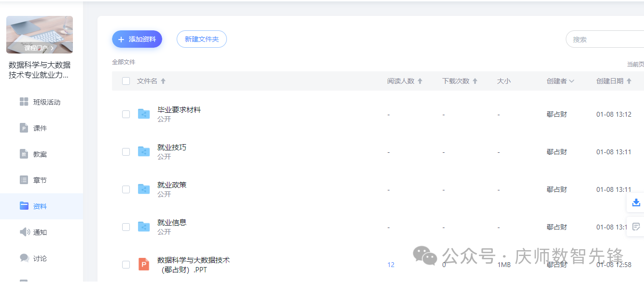Image resolution: width=644 pixels, height=282 pixels.
Task: Expand the 创建者 filter dropdown
Action: coord(572,81)
